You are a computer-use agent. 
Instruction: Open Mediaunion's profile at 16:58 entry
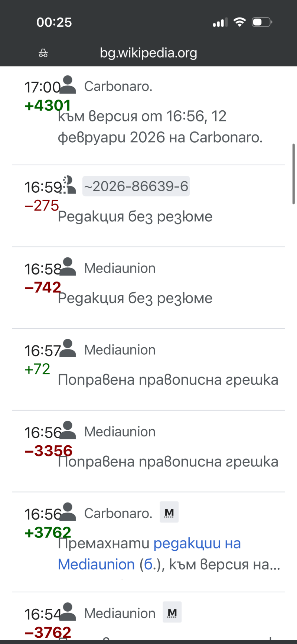pos(120,268)
